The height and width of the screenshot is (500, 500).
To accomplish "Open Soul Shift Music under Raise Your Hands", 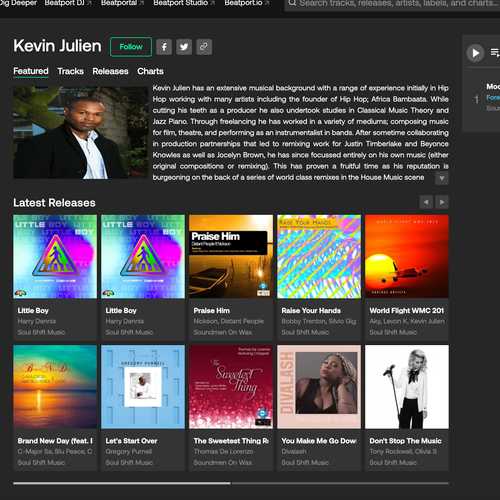I will [x=305, y=332].
